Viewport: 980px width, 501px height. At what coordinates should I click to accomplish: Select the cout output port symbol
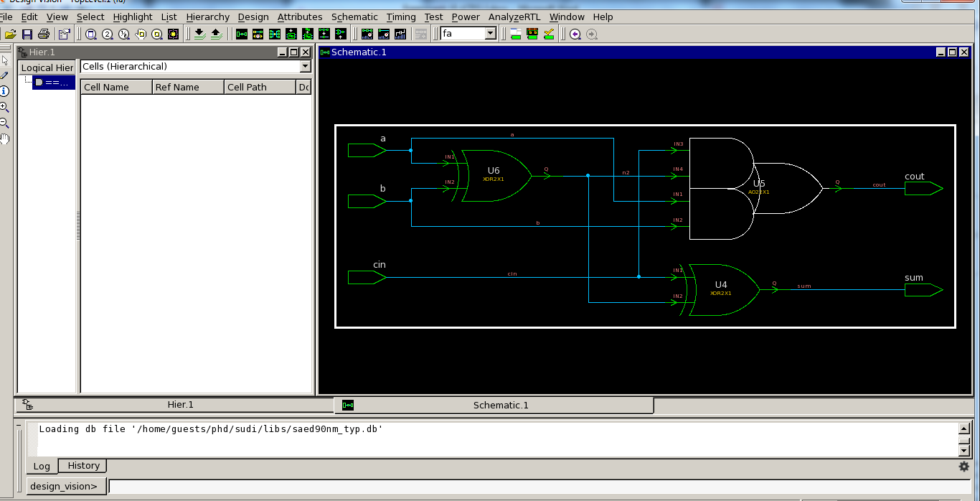923,189
